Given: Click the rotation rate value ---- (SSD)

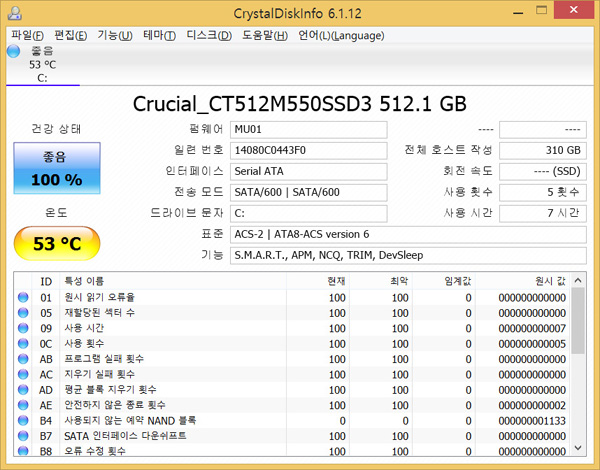Looking at the screenshot, I should pyautogui.click(x=543, y=171).
